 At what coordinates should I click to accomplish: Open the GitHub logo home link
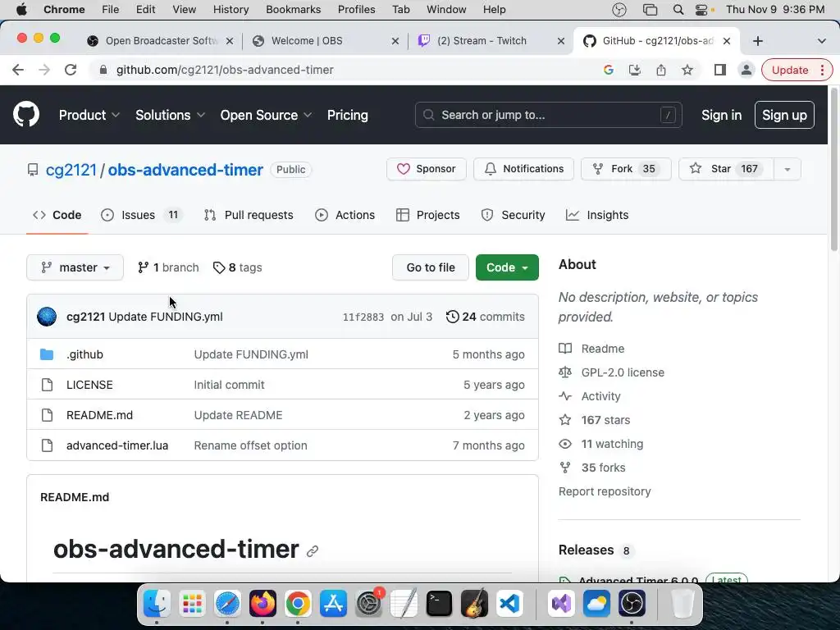(x=25, y=114)
